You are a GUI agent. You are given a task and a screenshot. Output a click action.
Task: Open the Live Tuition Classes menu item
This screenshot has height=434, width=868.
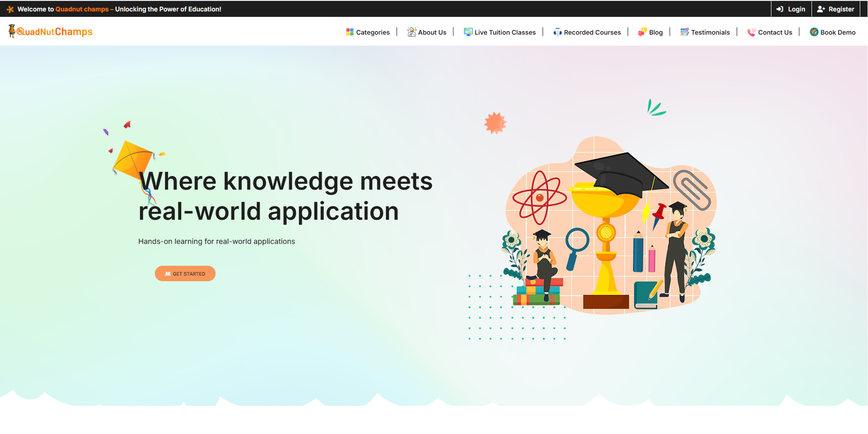[x=505, y=32]
